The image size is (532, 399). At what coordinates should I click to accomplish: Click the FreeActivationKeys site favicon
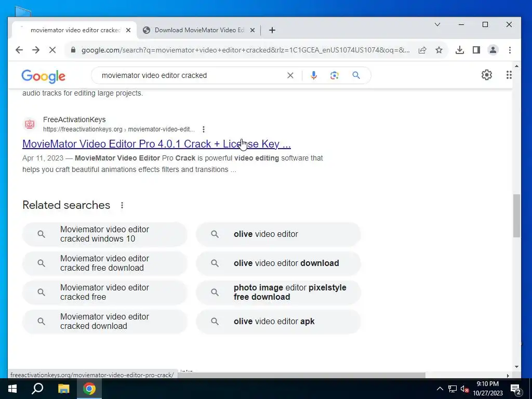pyautogui.click(x=30, y=124)
